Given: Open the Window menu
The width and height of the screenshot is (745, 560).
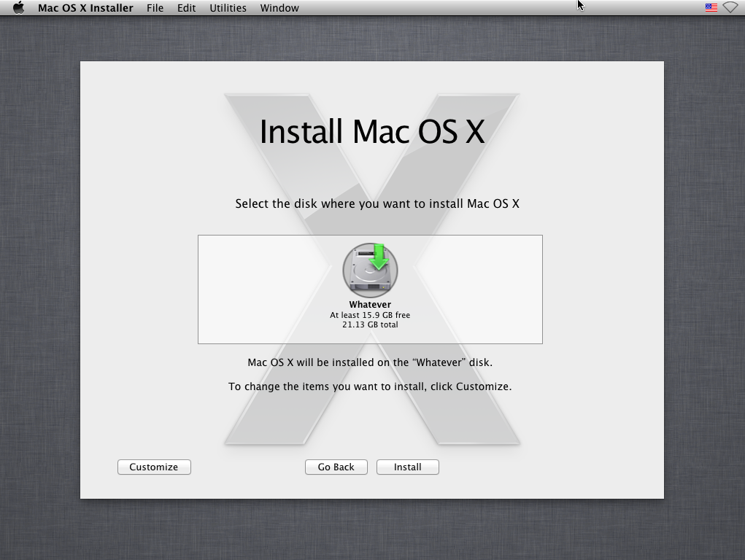Looking at the screenshot, I should click(279, 8).
